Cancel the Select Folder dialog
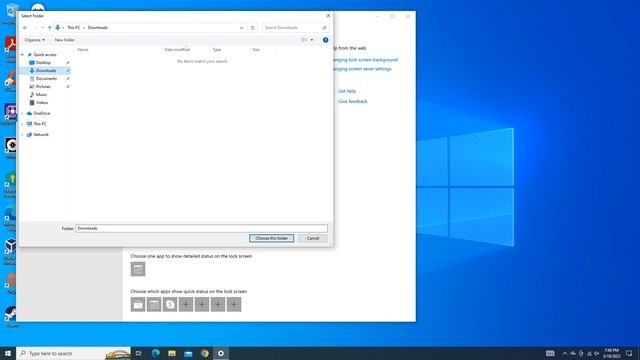640x360 pixels. 313,238
